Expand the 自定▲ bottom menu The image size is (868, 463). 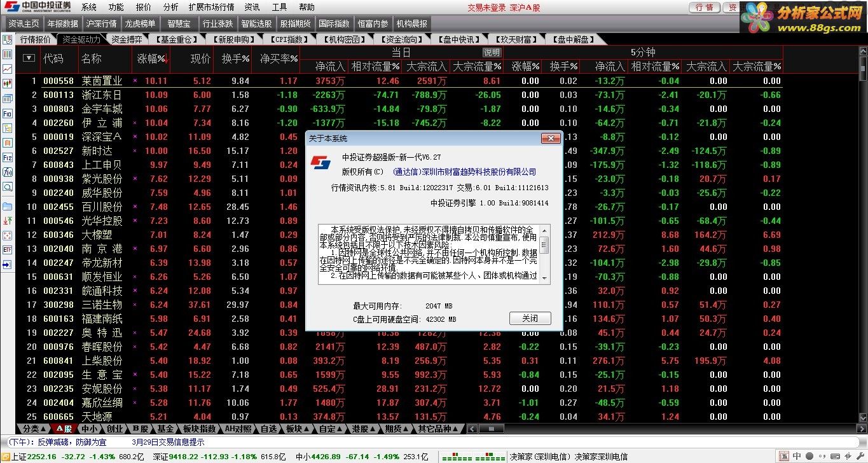[x=331, y=429]
